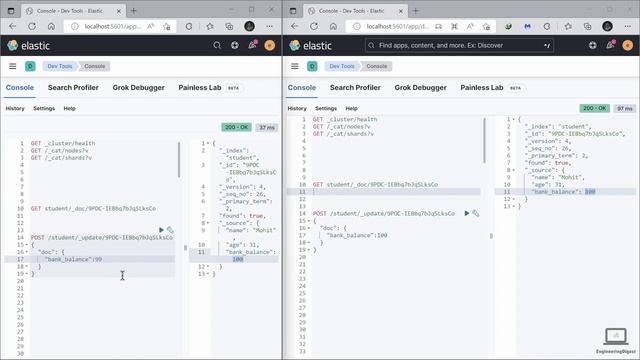Open new tab in left browser window
The width and height of the screenshot is (640, 360).
tap(133, 11)
